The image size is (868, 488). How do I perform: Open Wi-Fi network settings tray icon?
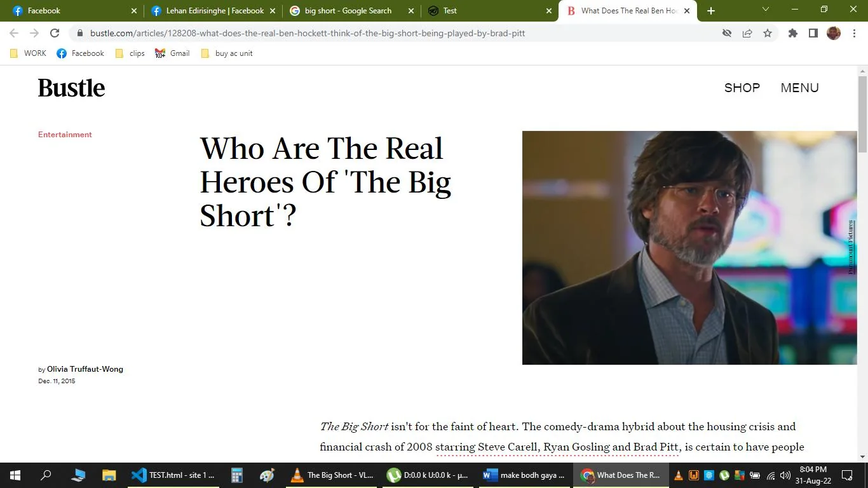click(x=771, y=475)
